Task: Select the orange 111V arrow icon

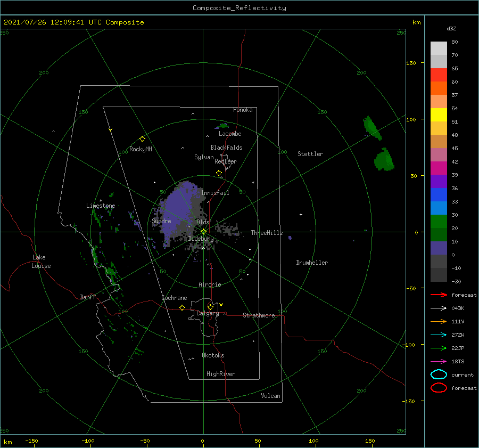Action: pyautogui.click(x=439, y=321)
